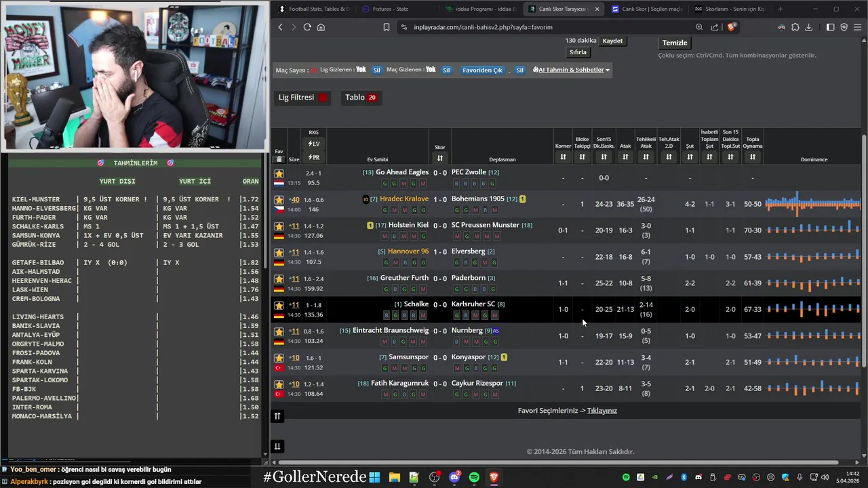Open Brave browser taskbar icon
This screenshot has width=868, height=488.
pos(494,477)
